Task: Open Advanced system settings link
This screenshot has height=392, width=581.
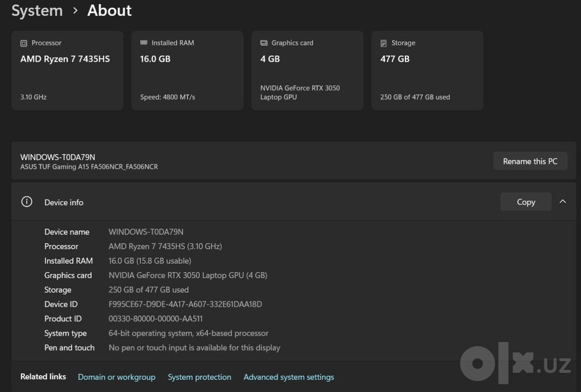Action: (289, 377)
